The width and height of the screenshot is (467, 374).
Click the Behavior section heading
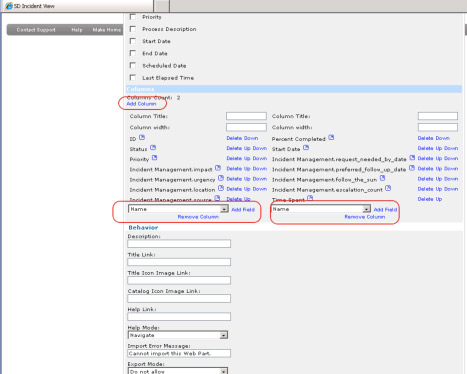pos(143,227)
